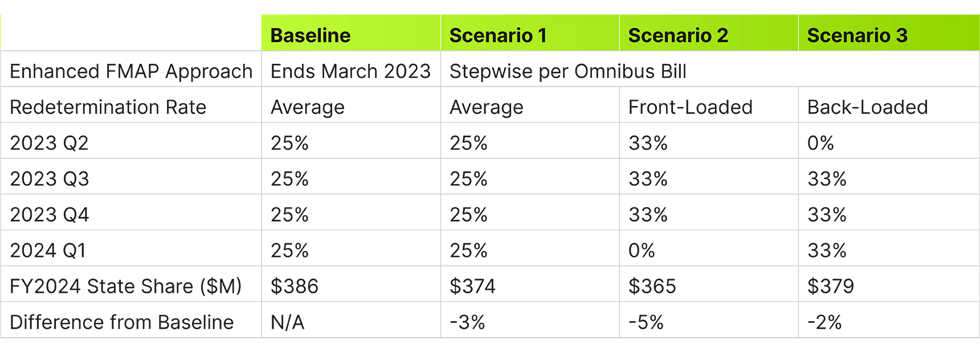
Task: Click the Enhanced FMAP Approach row label
Action: pyautogui.click(x=131, y=71)
